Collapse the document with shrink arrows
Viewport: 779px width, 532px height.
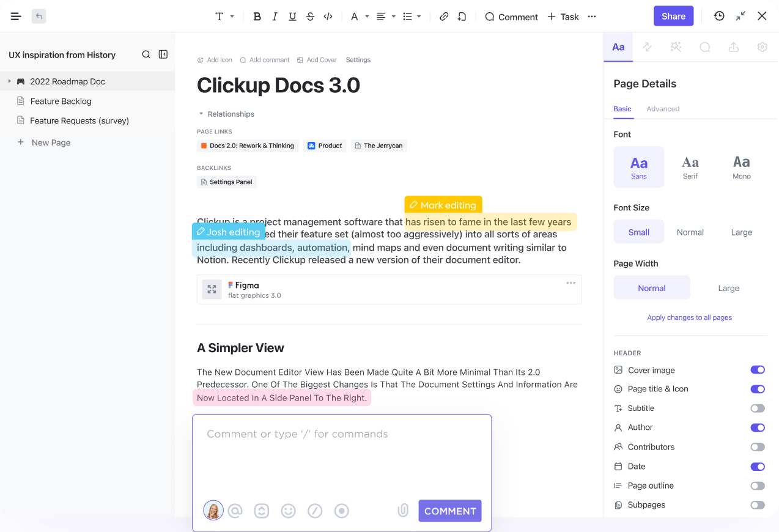(x=740, y=16)
